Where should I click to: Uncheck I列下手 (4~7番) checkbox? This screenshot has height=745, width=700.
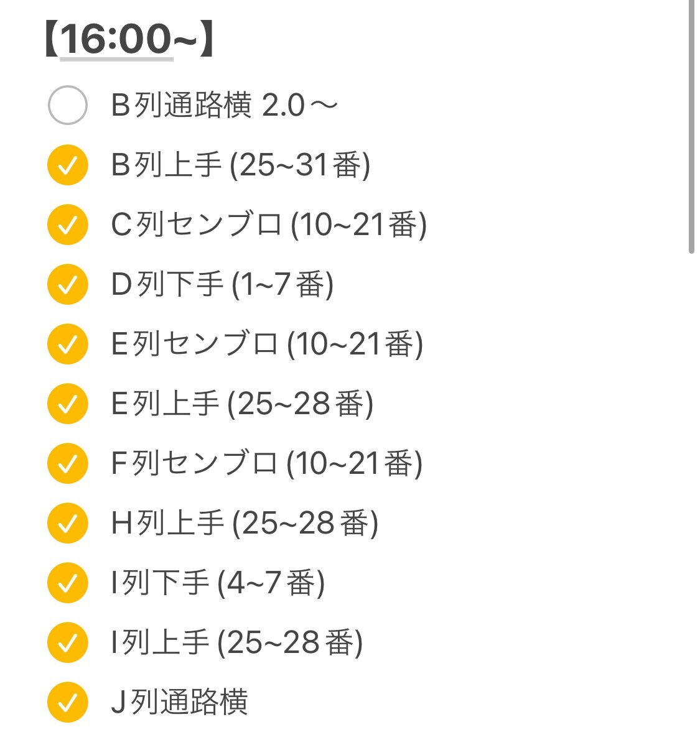coord(68,583)
